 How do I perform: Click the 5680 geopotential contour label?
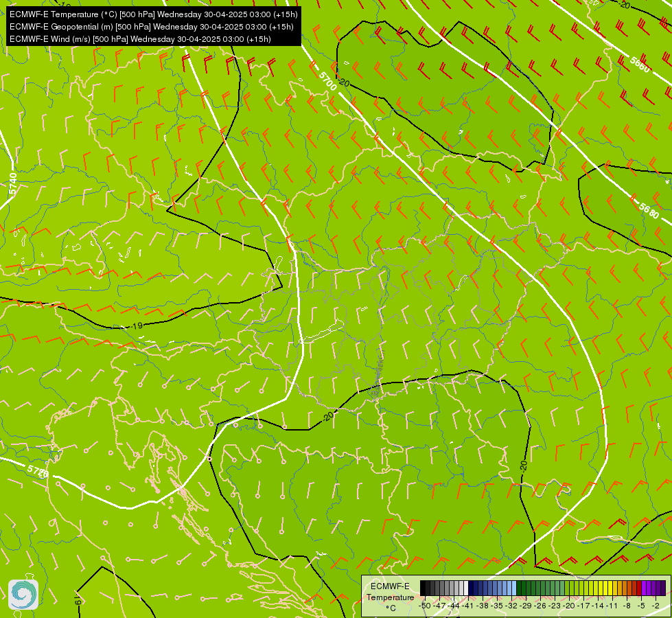[649, 210]
